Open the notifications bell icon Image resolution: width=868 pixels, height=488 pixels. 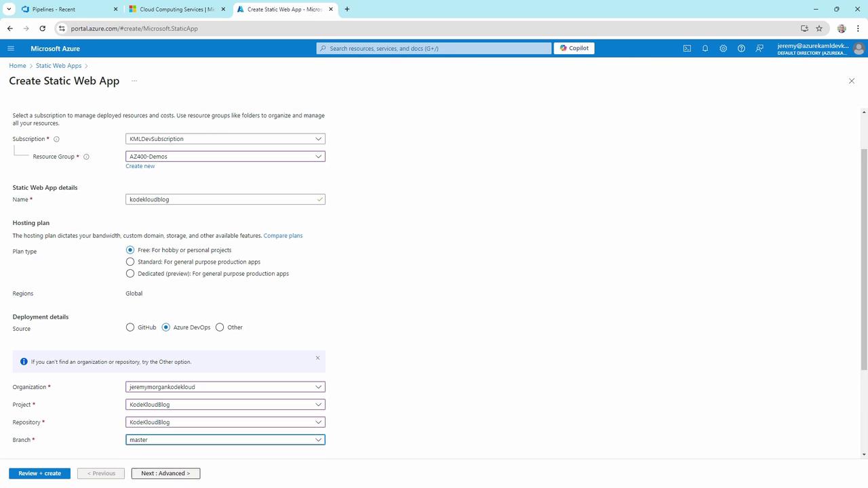[705, 48]
